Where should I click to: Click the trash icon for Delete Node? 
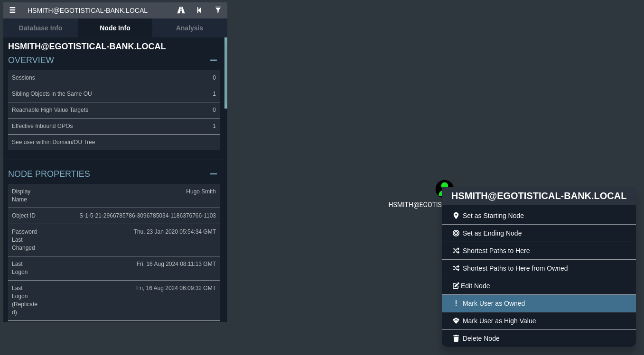[x=456, y=338]
